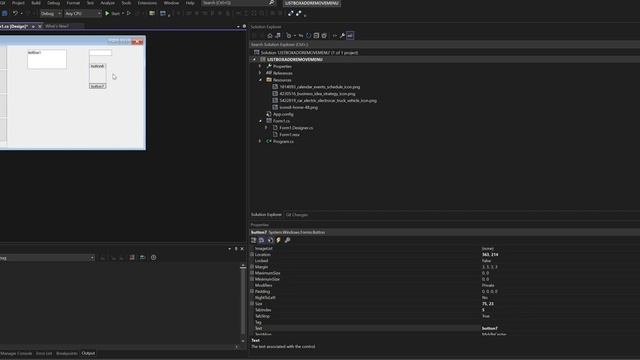The image size is (640, 360).
Task: Expand the Form1.Designer.cs node
Action: [x=266, y=128]
